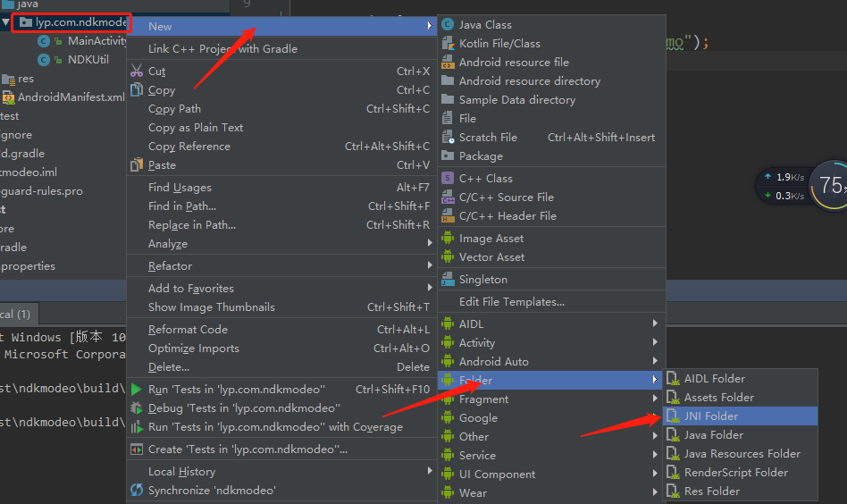Expand the Fragment submenu arrow
847x504 pixels.
(x=655, y=399)
